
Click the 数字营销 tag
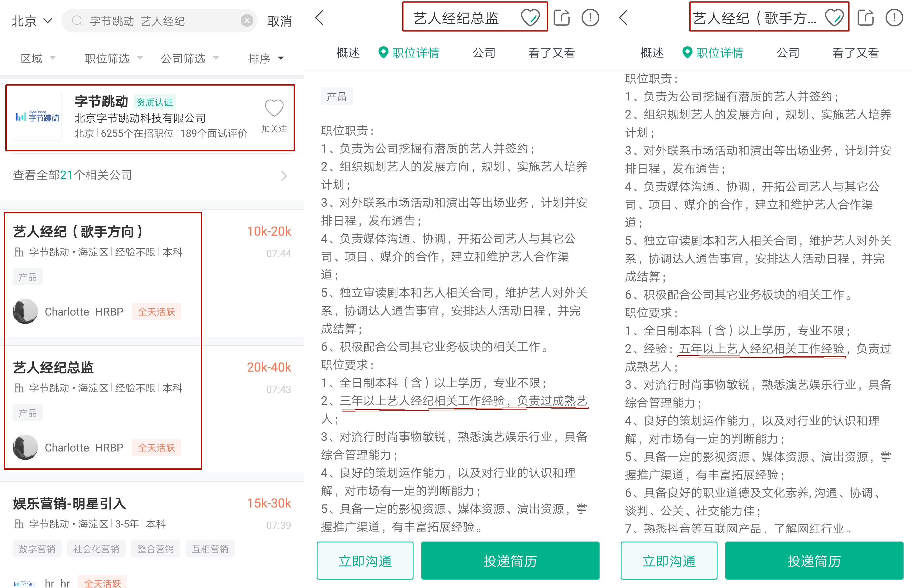pyautogui.click(x=37, y=549)
